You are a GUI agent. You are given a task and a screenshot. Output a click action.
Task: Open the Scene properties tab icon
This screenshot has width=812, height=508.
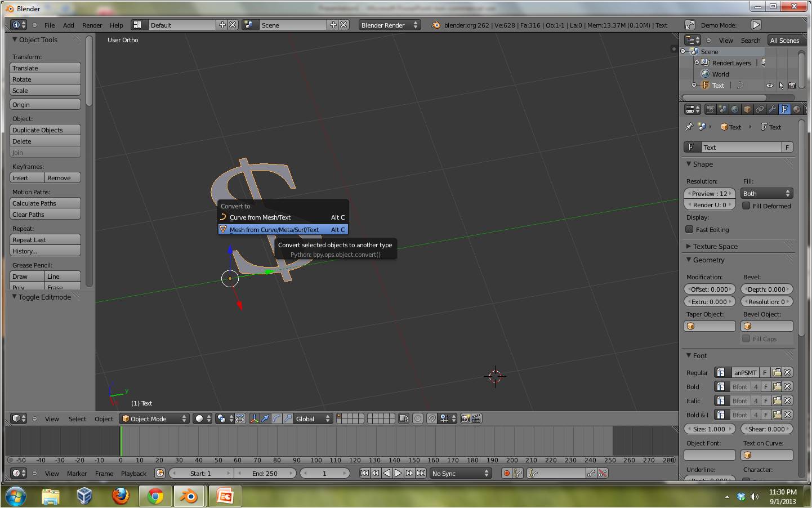tap(722, 109)
